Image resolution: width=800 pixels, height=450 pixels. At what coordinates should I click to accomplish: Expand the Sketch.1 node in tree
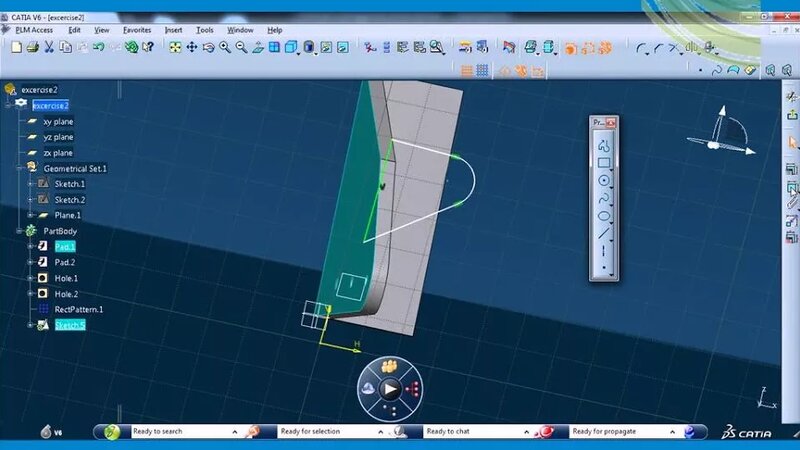tap(31, 184)
